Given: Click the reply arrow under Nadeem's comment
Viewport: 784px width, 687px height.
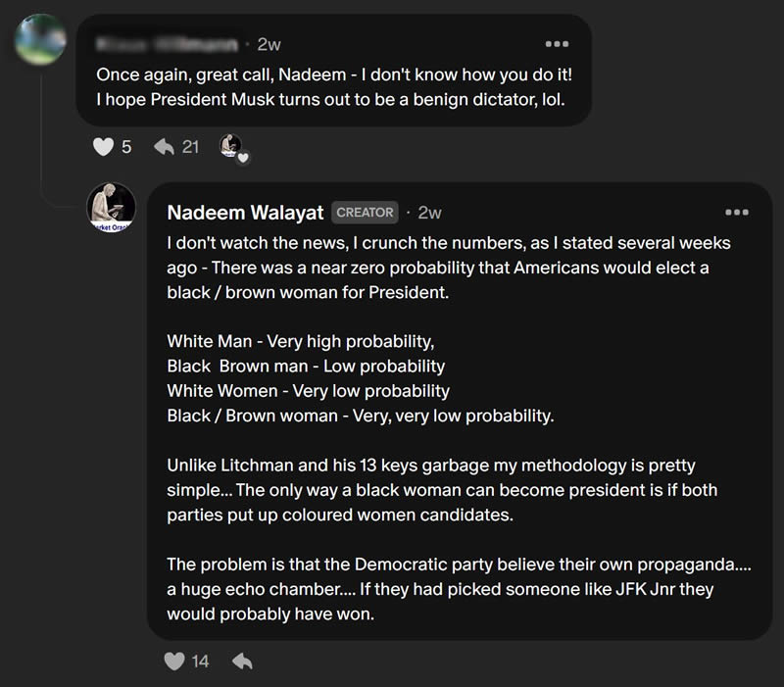Looking at the screenshot, I should (x=241, y=662).
